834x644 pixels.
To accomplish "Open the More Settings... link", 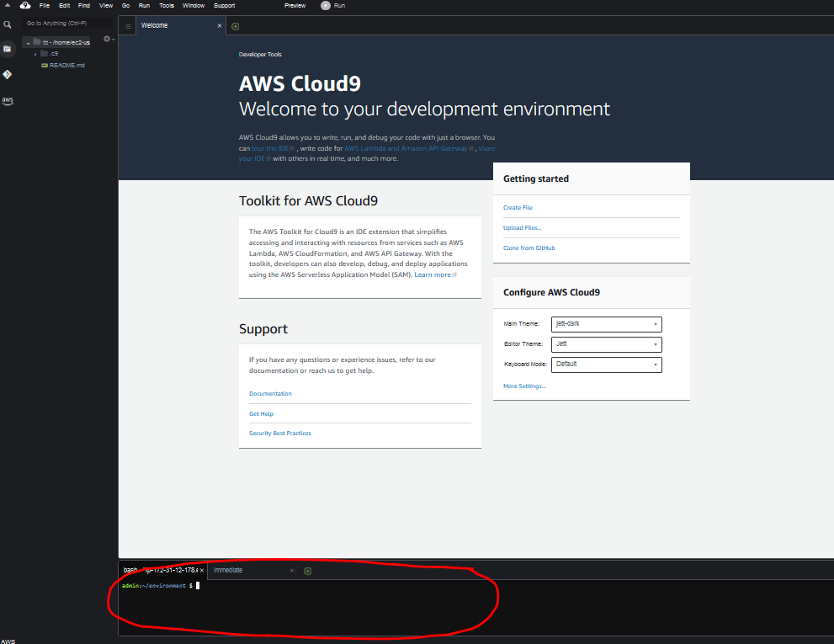I will pyautogui.click(x=524, y=386).
